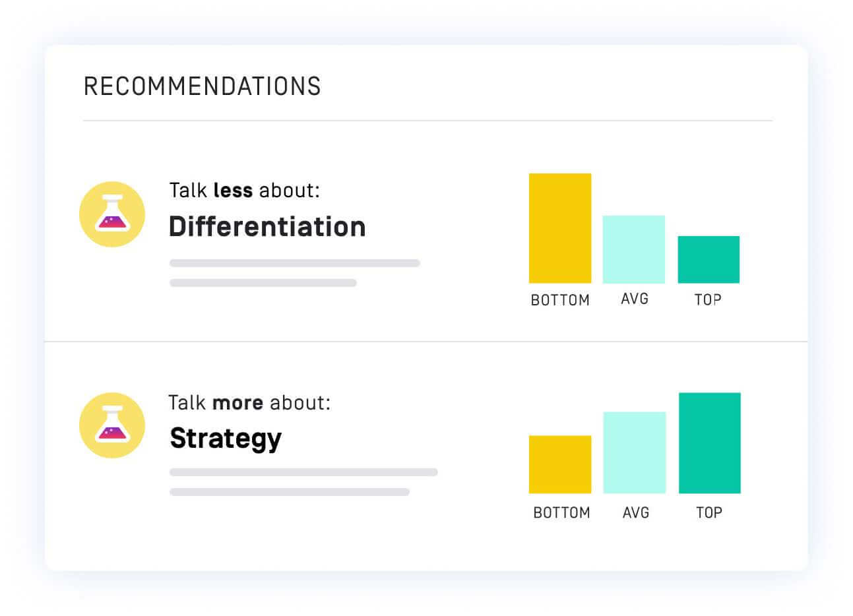Click the AVG label under Differentiation chart
This screenshot has width=853, height=616.
(x=635, y=299)
